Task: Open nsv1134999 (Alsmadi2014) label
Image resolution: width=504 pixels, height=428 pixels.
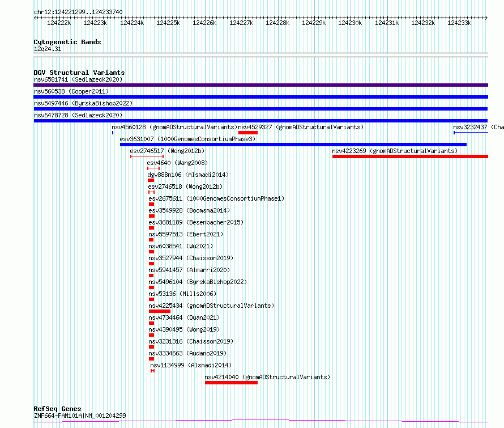Action: [x=191, y=365]
